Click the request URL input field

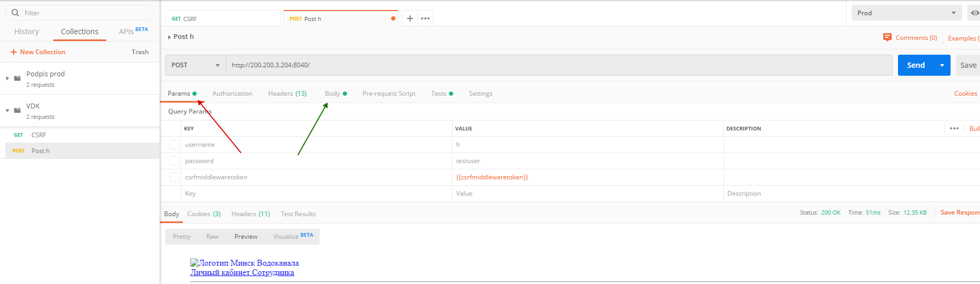click(x=559, y=65)
